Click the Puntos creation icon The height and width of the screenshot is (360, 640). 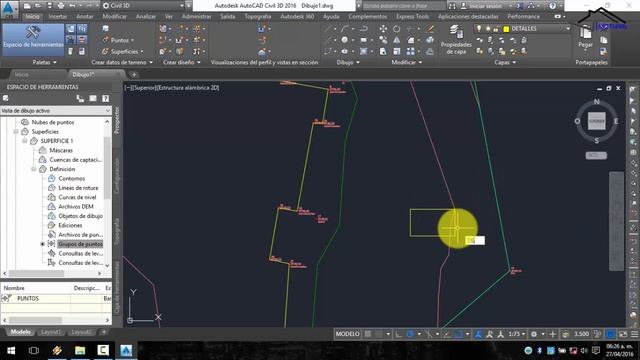coord(106,40)
